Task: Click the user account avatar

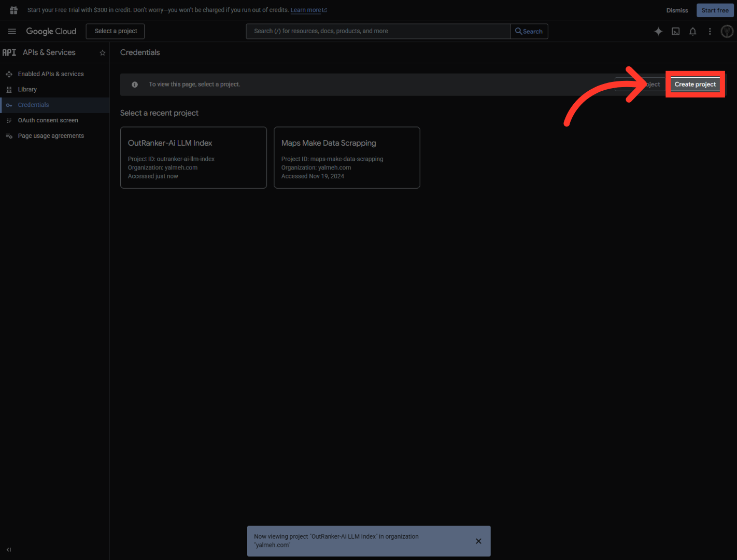Action: point(727,32)
